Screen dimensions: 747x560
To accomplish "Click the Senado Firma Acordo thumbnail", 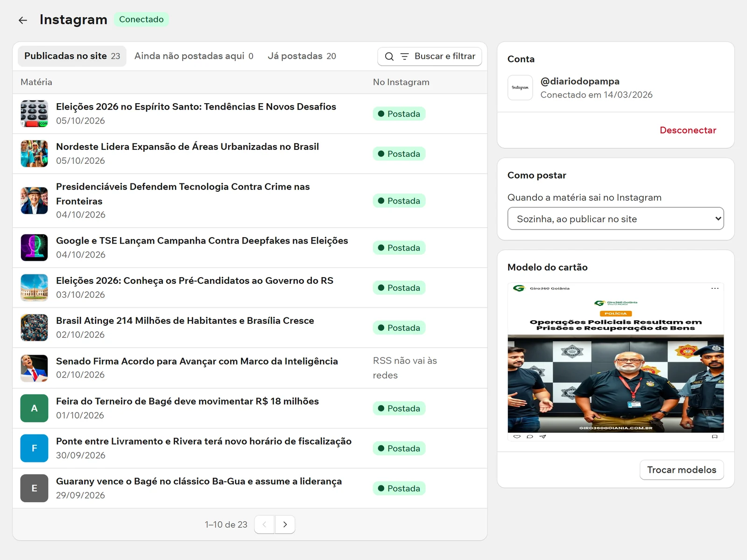I will [x=34, y=368].
